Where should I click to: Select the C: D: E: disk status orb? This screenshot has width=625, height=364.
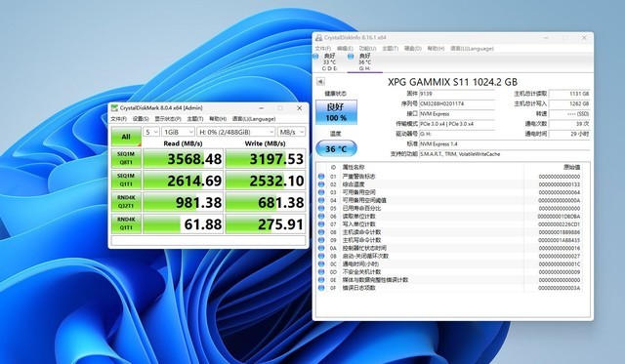[x=316, y=57]
